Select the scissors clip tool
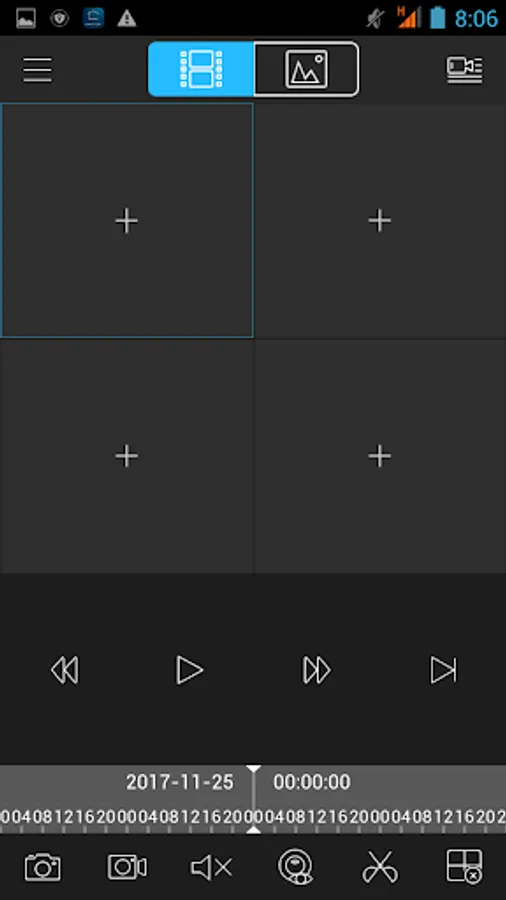The width and height of the screenshot is (506, 900). (380, 867)
